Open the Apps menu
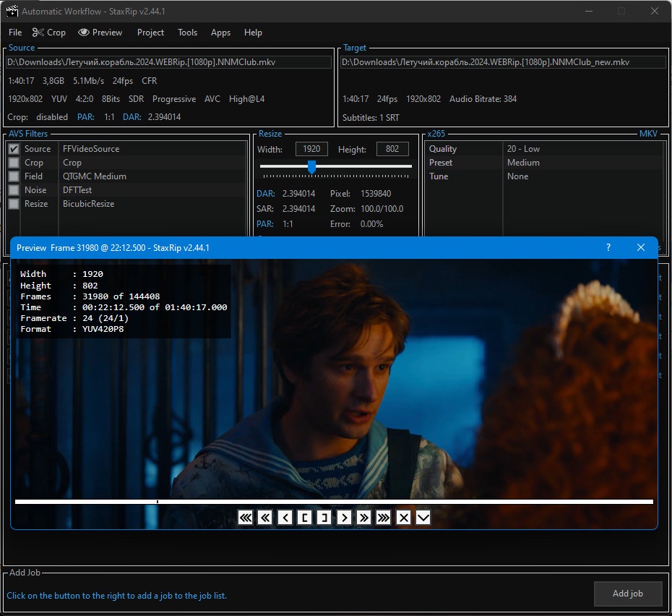 [x=220, y=33]
